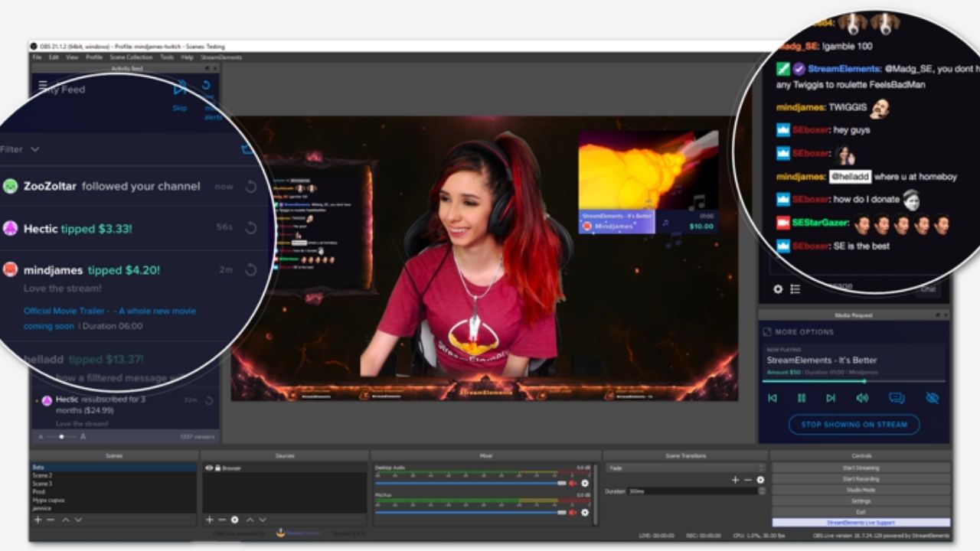980x551 pixels.
Task: Click the transition Duration stepper arrows
Action: tap(762, 491)
